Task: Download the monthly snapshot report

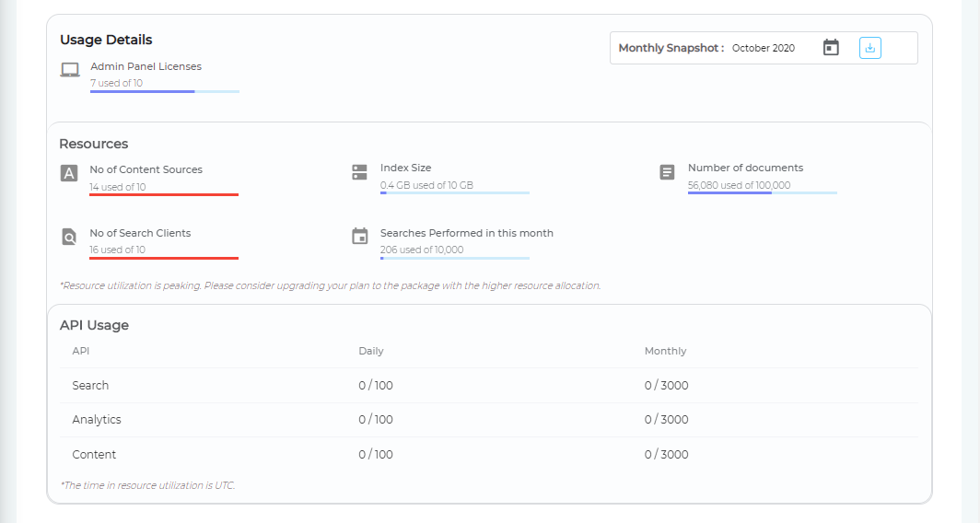Action: tap(870, 48)
